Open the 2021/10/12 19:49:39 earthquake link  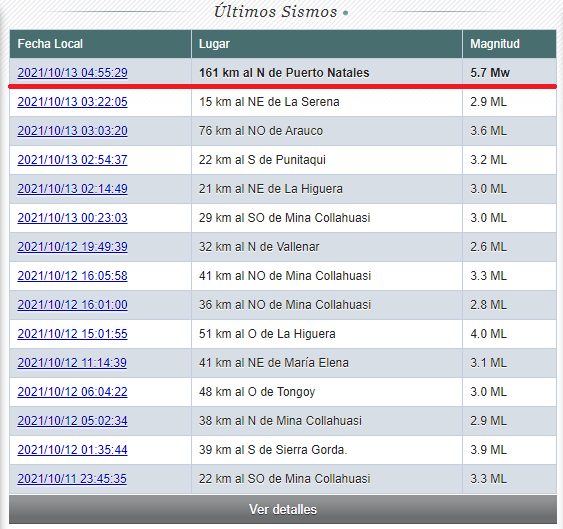[73, 247]
